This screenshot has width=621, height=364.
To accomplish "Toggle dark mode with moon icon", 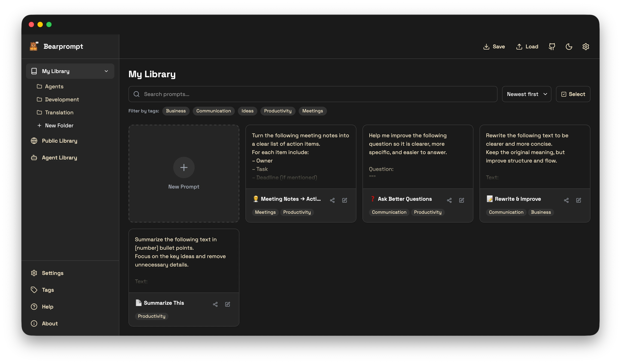I will click(x=569, y=47).
